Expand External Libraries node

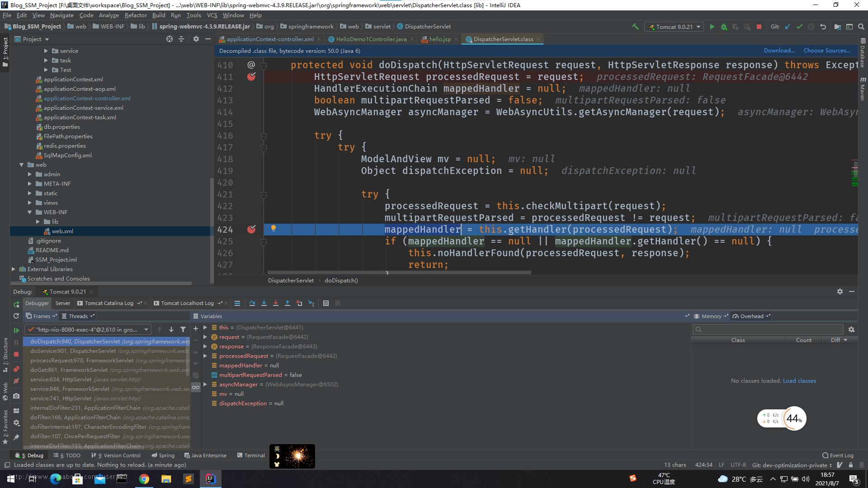(14, 269)
